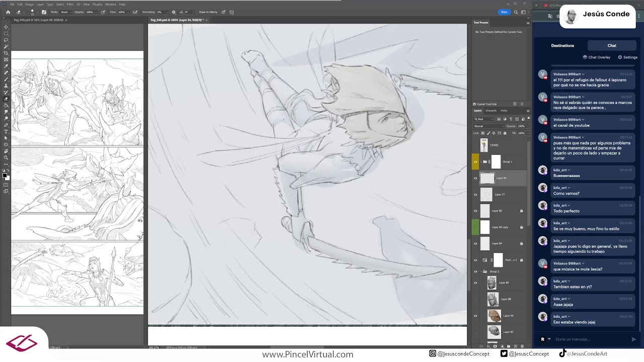Click the Home icon in options bar
Viewport: 644px width, 362px height.
pyautogui.click(x=8, y=12)
